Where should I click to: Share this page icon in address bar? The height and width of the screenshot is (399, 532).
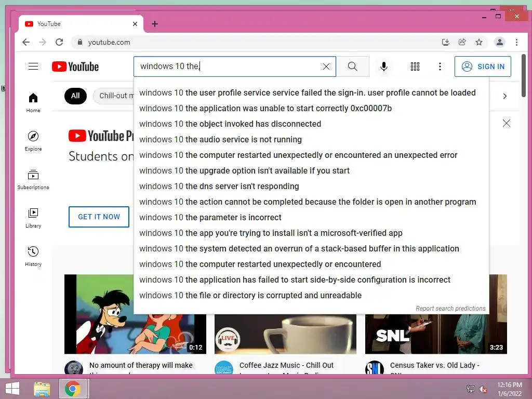coord(462,42)
